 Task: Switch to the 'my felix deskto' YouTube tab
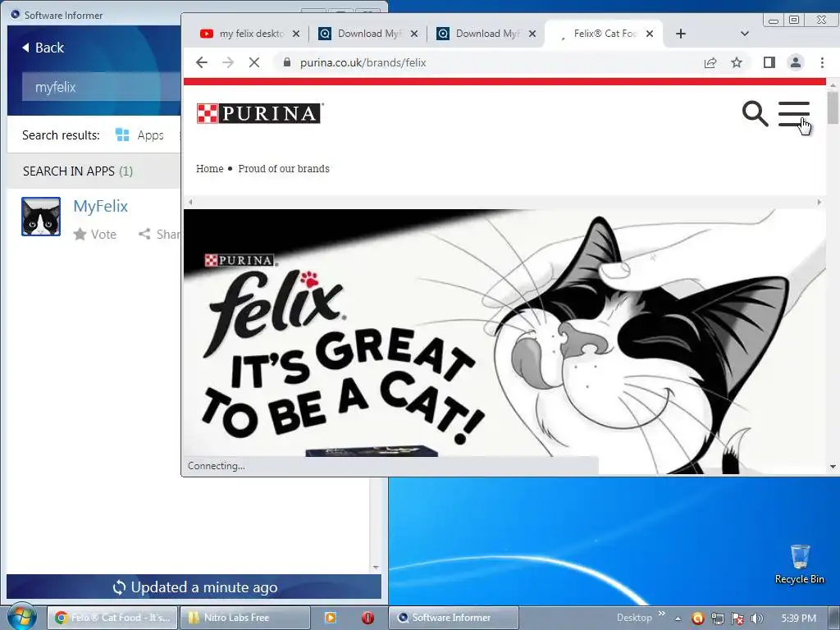(x=243, y=34)
